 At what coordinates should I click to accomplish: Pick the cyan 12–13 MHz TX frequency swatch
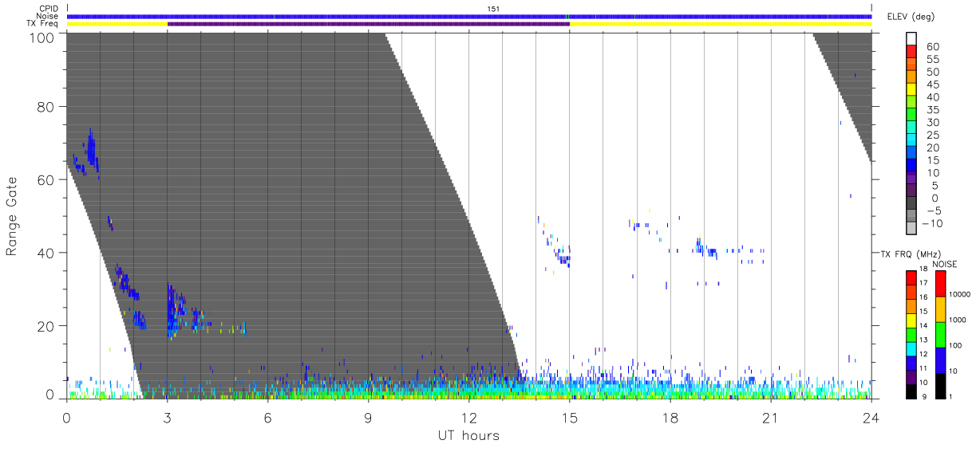911,348
